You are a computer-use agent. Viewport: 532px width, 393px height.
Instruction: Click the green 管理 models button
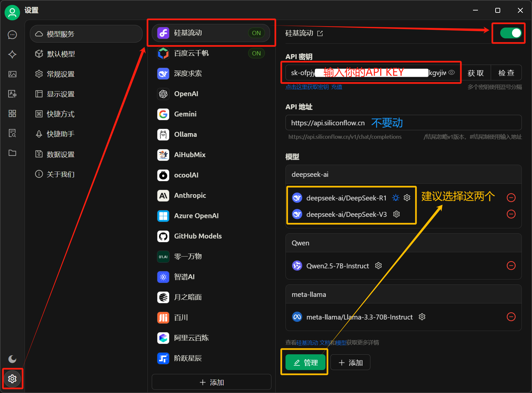pyautogui.click(x=305, y=362)
